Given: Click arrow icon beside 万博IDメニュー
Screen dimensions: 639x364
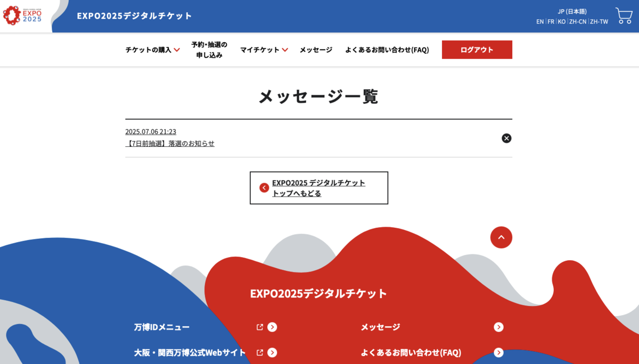Looking at the screenshot, I should point(272,327).
